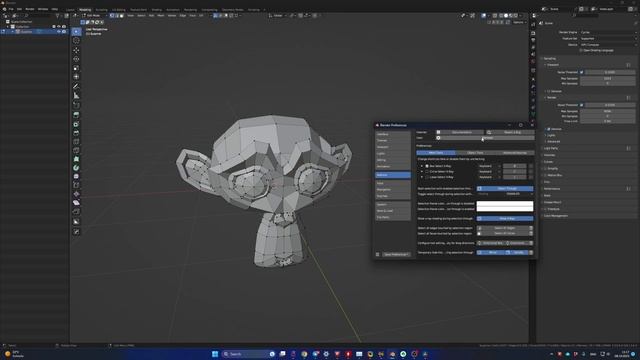Activate the Select Box tool
The width and height of the screenshot is (640, 360).
76,31
